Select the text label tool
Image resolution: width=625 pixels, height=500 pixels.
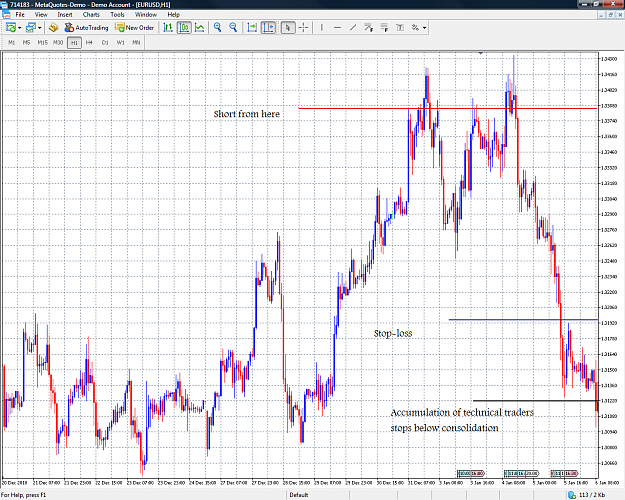(400, 28)
